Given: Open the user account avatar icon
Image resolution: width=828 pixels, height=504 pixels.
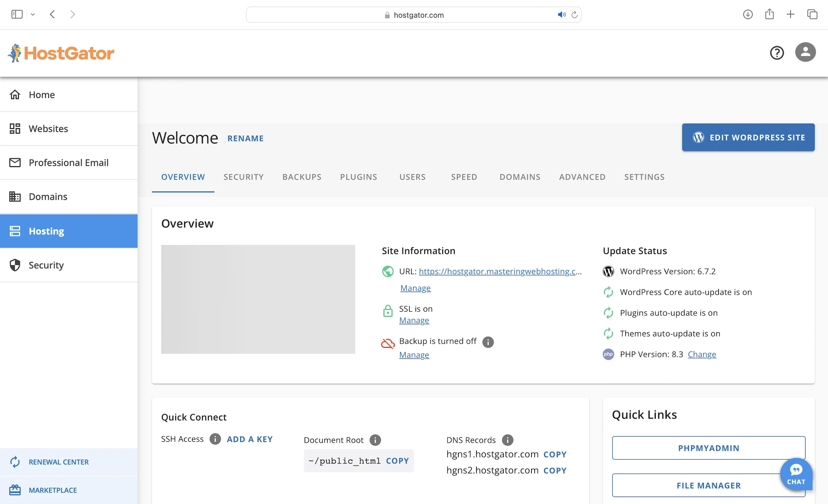Looking at the screenshot, I should point(805,52).
